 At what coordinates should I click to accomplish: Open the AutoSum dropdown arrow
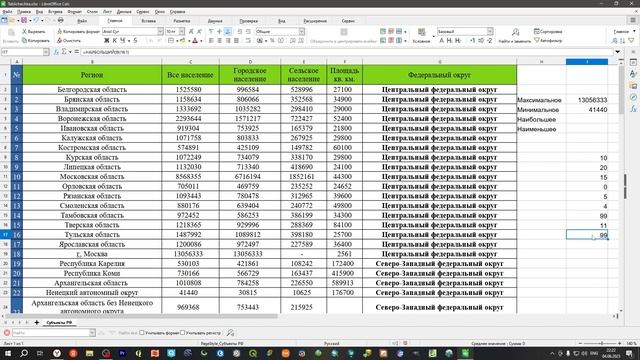coord(70,52)
